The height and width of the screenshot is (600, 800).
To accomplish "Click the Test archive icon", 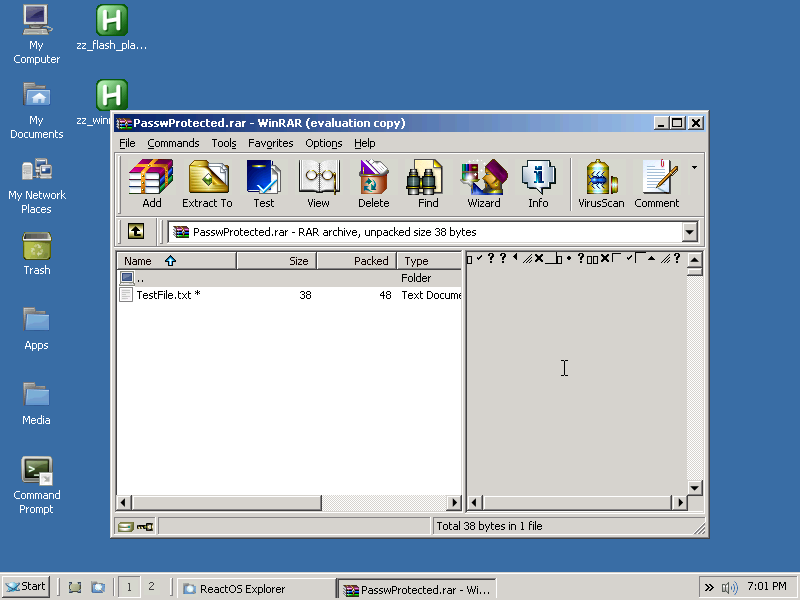I will 263,184.
